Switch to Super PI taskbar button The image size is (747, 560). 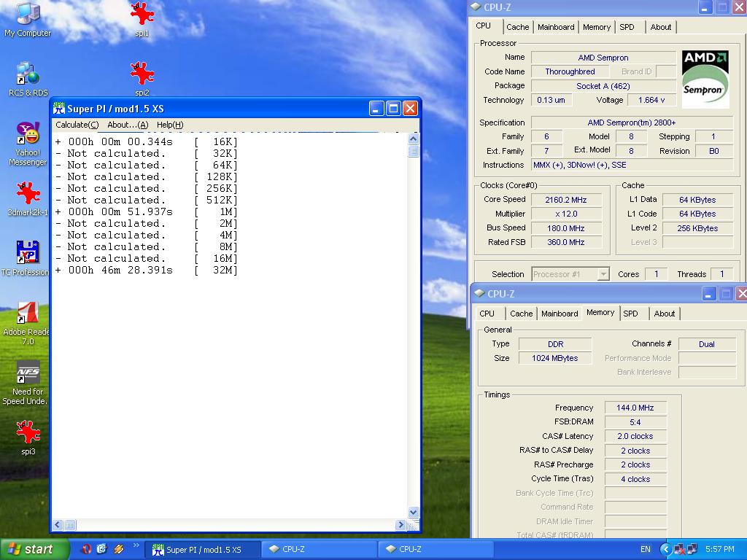(x=204, y=549)
